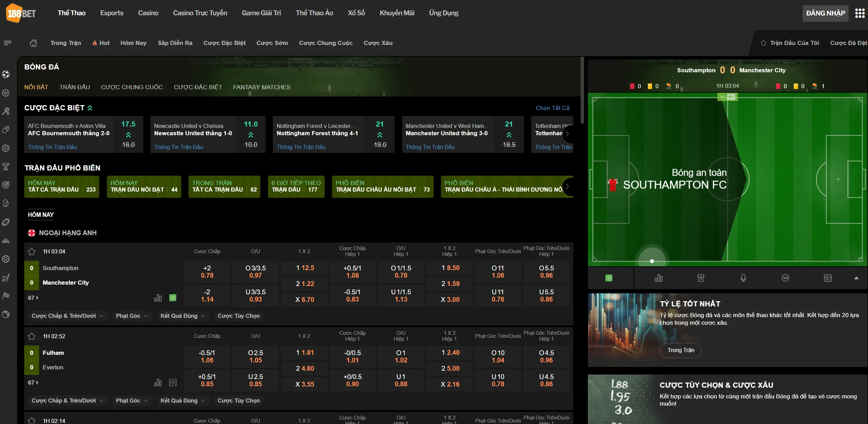Select Southampton +2 handicap odds 0.78
Screen dimensions: 868x424
pos(207,272)
